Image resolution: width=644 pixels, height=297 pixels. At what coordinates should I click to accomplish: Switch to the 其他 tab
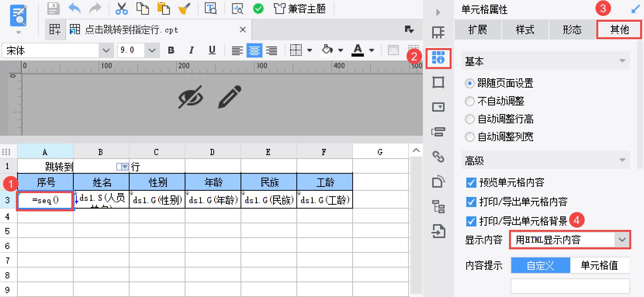click(619, 29)
